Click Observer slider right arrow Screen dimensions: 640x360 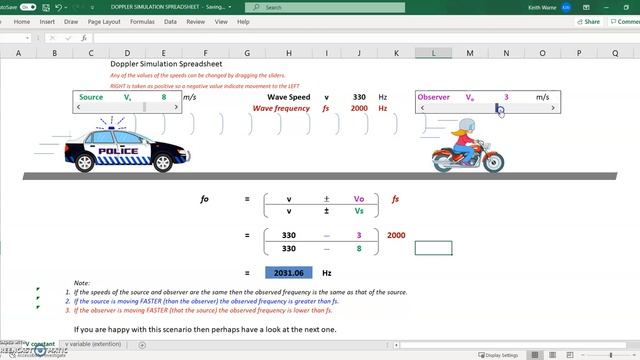pyautogui.click(x=553, y=108)
